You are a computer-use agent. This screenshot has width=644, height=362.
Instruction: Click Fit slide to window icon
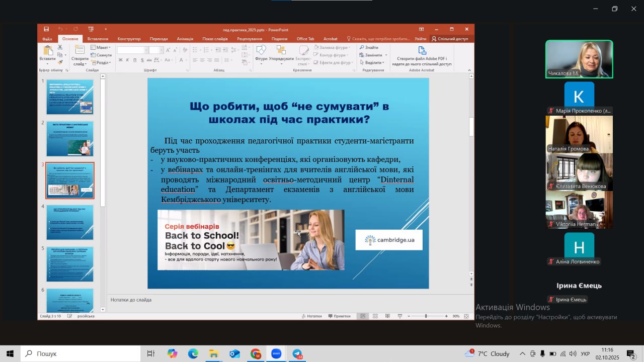click(466, 316)
